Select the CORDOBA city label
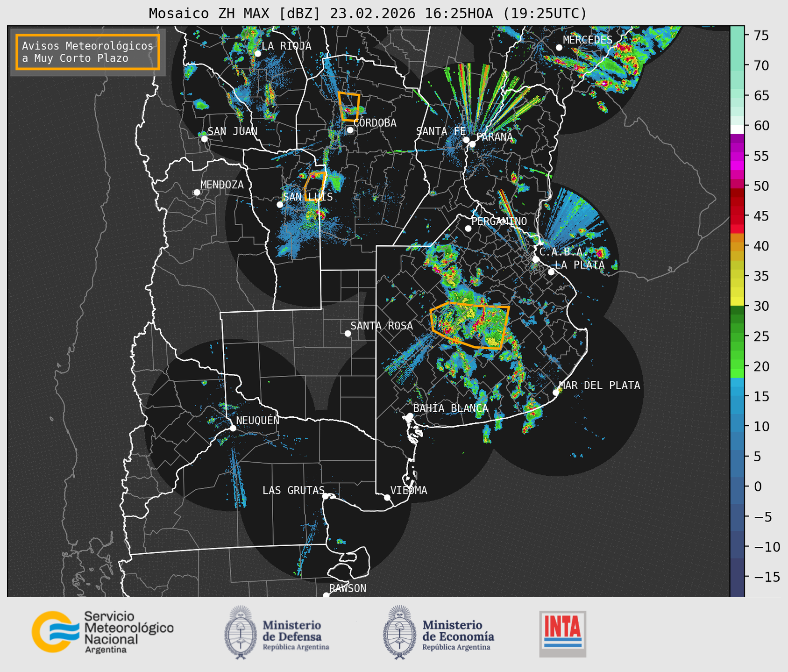This screenshot has height=672, width=788. pos(375,123)
